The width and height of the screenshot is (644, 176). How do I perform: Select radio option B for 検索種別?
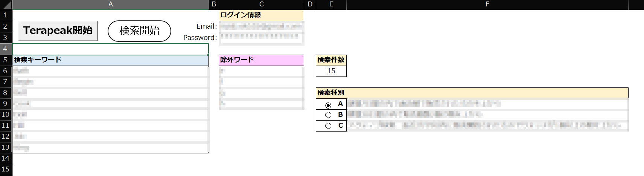point(328,115)
